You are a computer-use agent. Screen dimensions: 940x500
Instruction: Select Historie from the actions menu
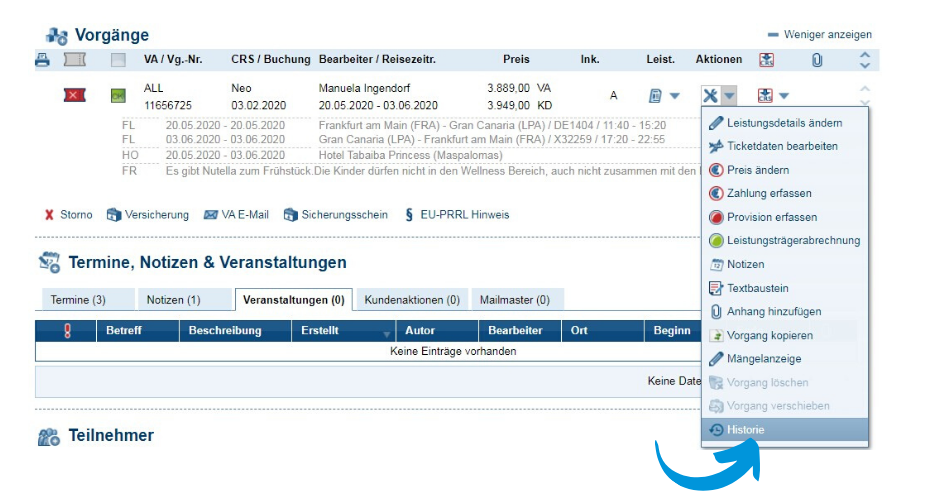[745, 430]
